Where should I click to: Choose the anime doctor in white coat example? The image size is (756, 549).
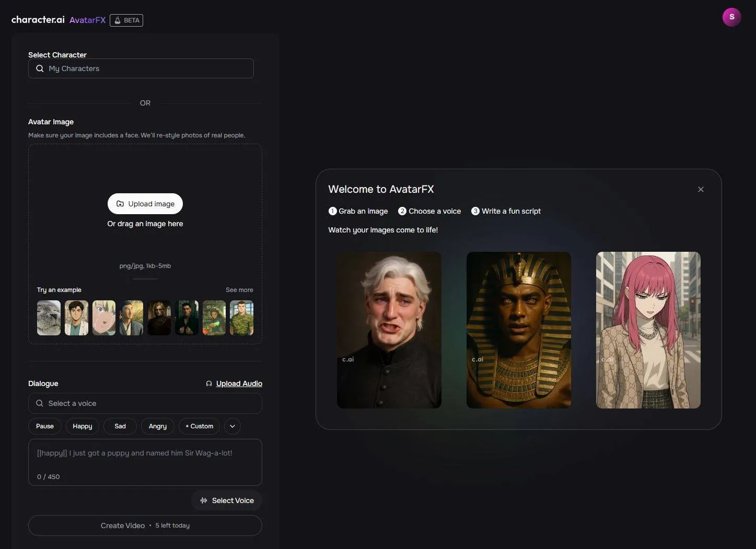pyautogui.click(x=76, y=318)
